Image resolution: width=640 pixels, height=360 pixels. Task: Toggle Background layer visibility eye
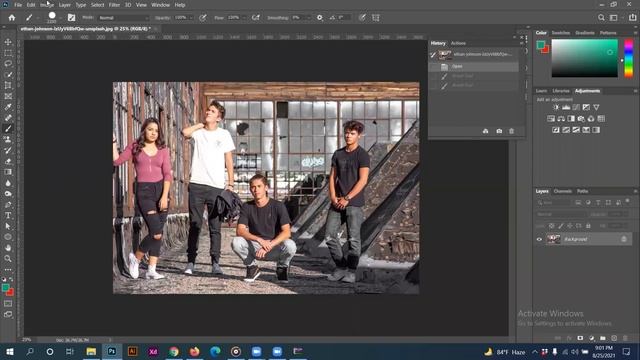(539, 239)
